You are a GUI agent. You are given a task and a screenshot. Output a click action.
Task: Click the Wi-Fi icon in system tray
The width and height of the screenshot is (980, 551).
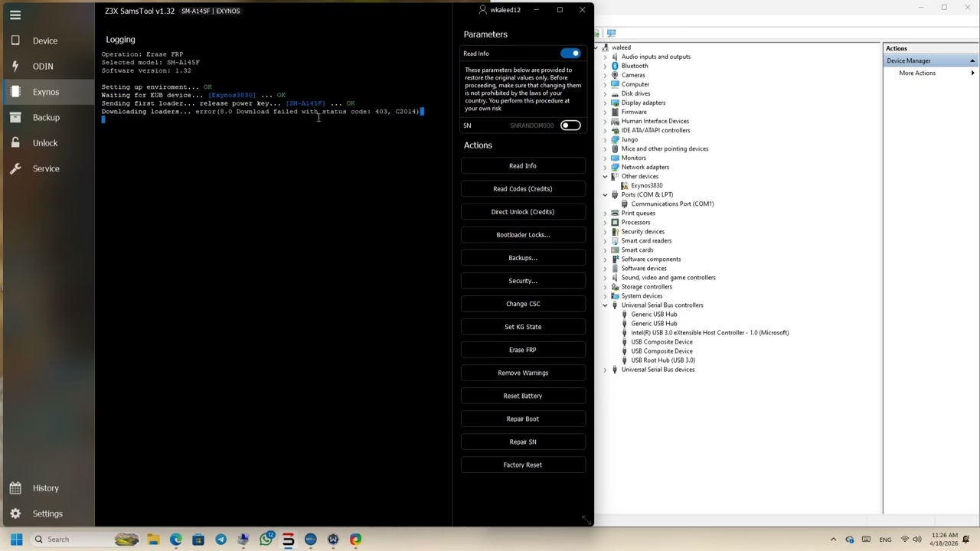click(905, 540)
